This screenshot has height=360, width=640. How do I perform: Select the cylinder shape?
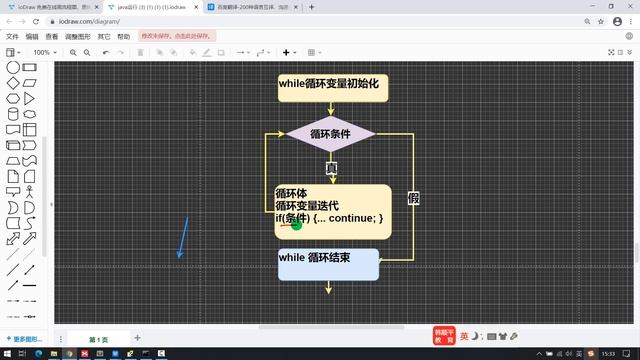click(x=13, y=114)
